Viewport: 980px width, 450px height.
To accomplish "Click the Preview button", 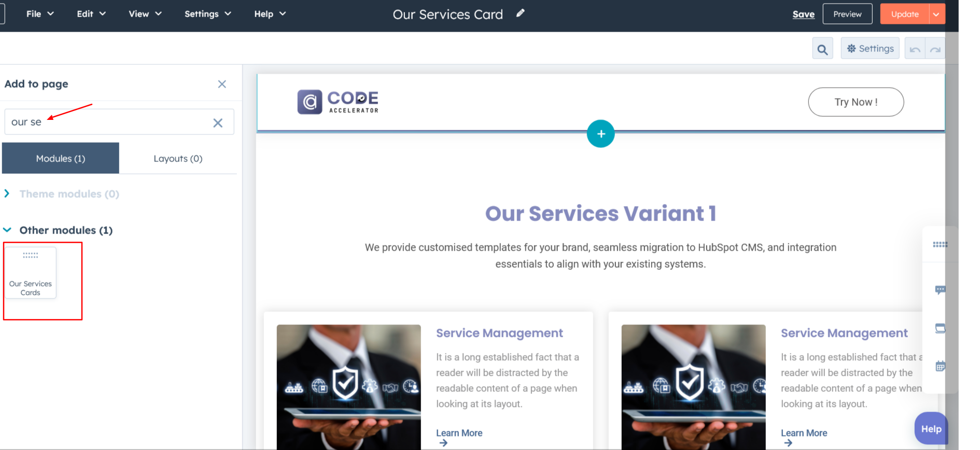I will click(x=847, y=14).
